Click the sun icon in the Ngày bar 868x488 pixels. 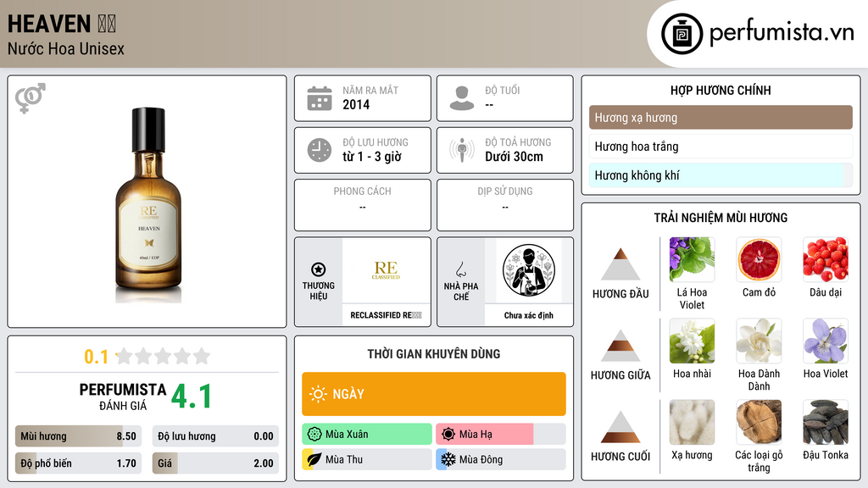click(318, 394)
